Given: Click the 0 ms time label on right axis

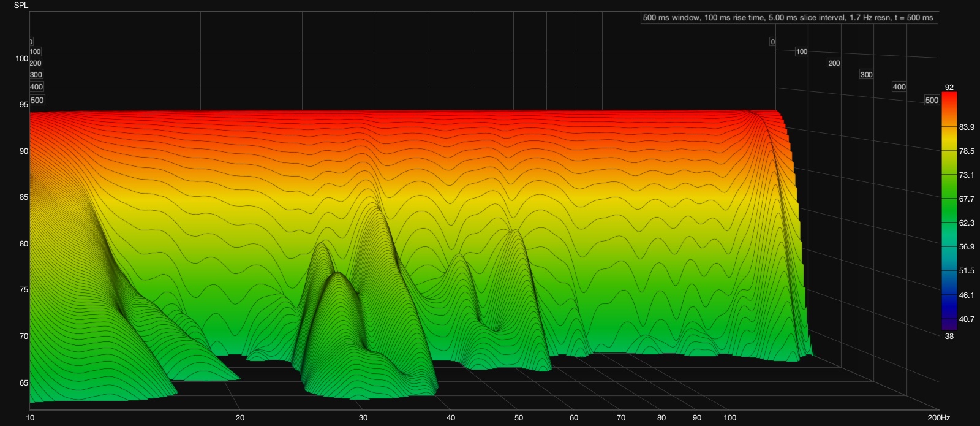Looking at the screenshot, I should coord(772,42).
